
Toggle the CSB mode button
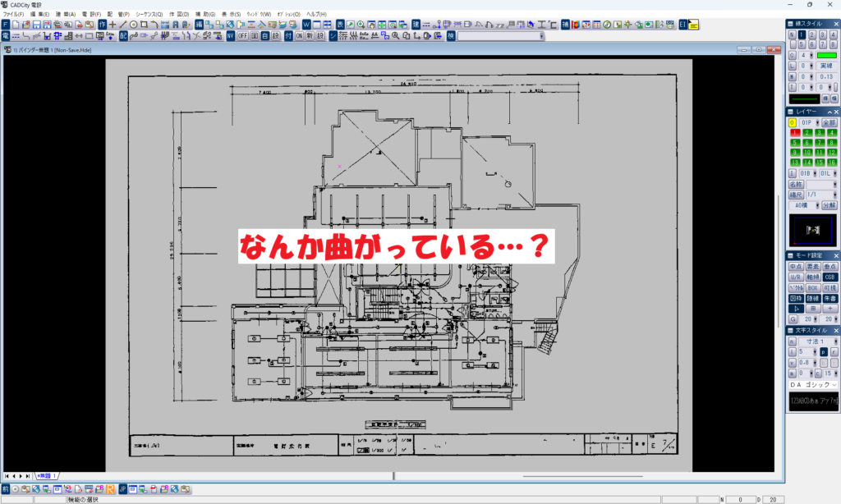(830, 277)
